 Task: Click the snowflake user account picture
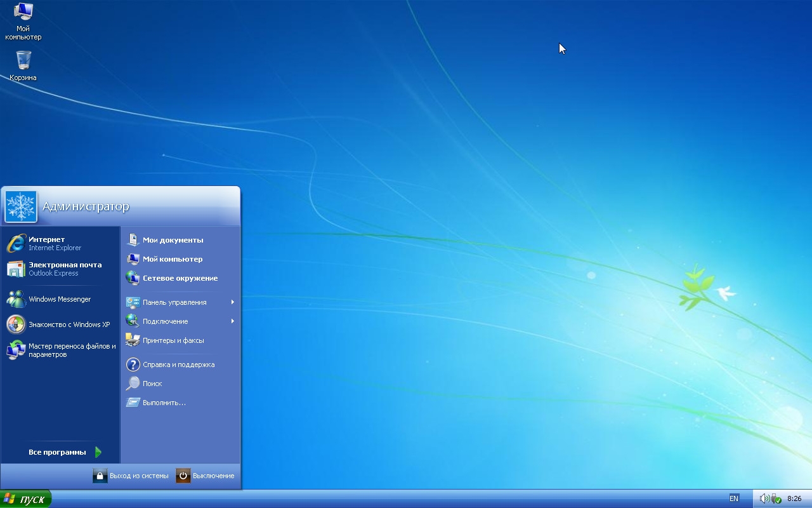click(21, 206)
